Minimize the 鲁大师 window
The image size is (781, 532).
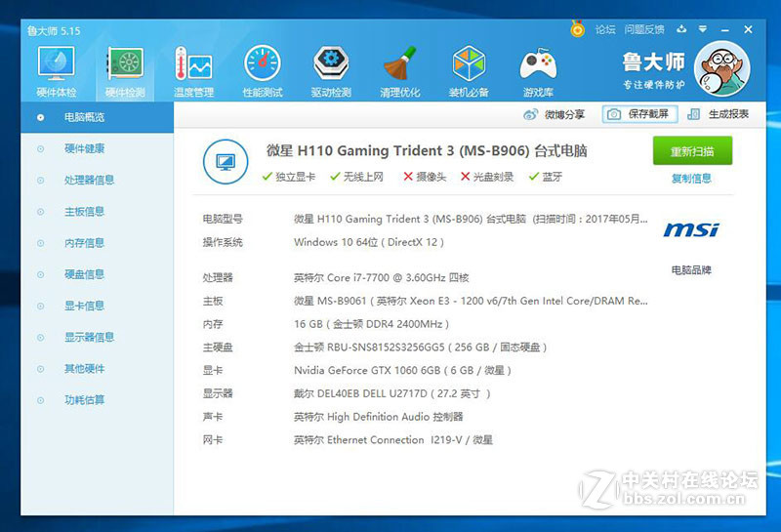(724, 30)
